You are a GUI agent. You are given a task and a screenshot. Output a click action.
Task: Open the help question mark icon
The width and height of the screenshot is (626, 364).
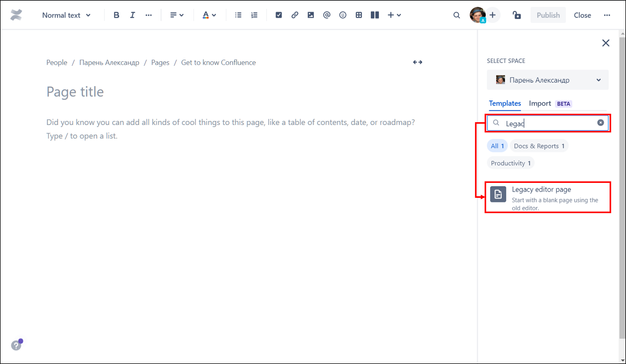[16, 345]
